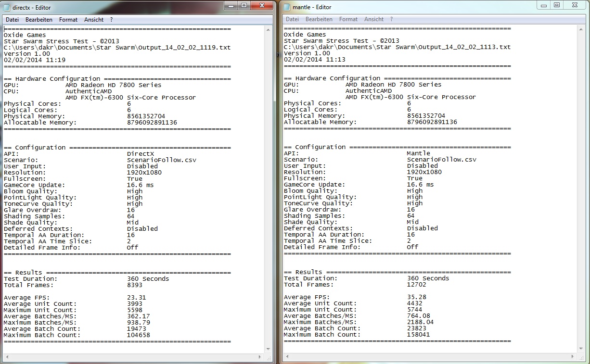This screenshot has height=364, width=590.
Task: Click Average Unit Count value 4432
Action: click(415, 303)
